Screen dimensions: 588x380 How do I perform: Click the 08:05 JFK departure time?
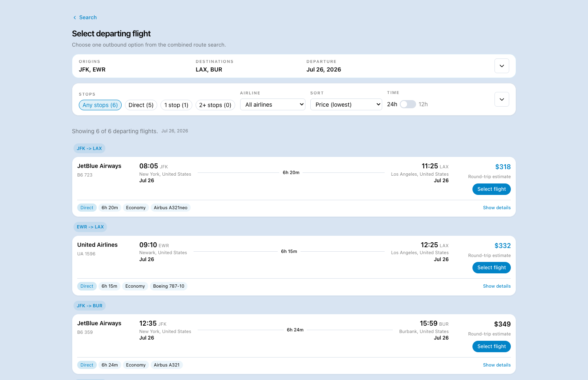[154, 166]
